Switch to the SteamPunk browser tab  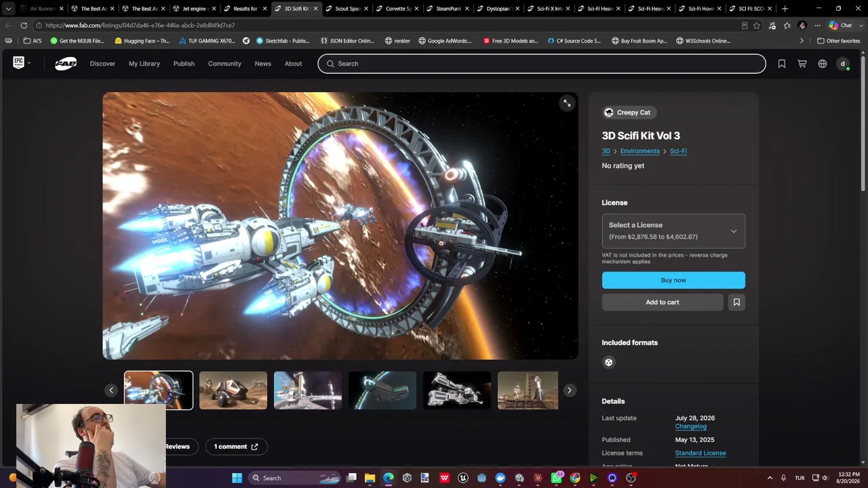pos(448,9)
